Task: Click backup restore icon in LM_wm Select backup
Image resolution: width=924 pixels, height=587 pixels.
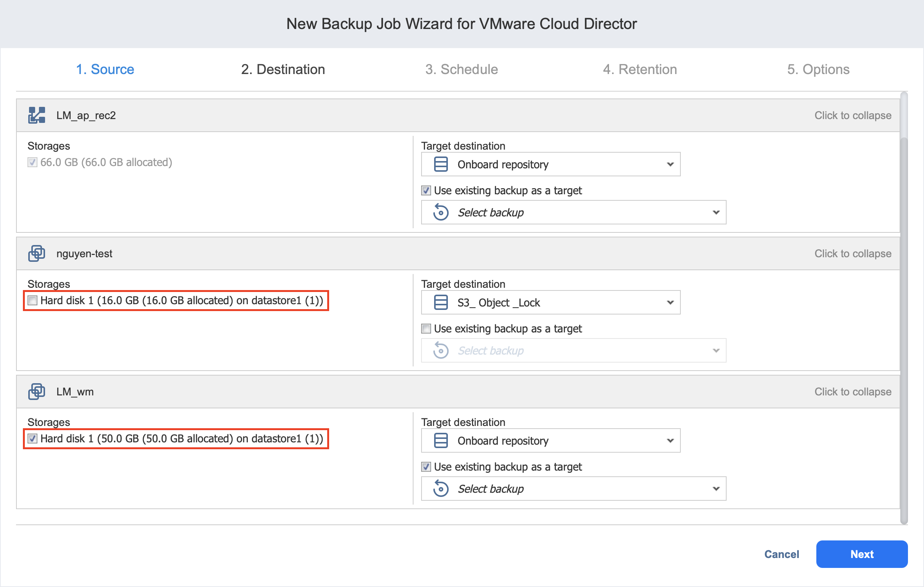Action: [x=441, y=489]
